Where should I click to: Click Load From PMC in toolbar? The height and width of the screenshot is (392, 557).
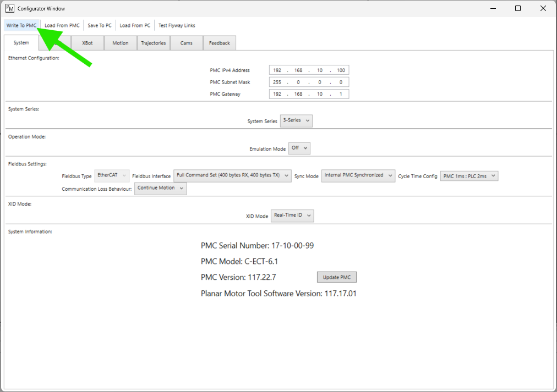62,25
